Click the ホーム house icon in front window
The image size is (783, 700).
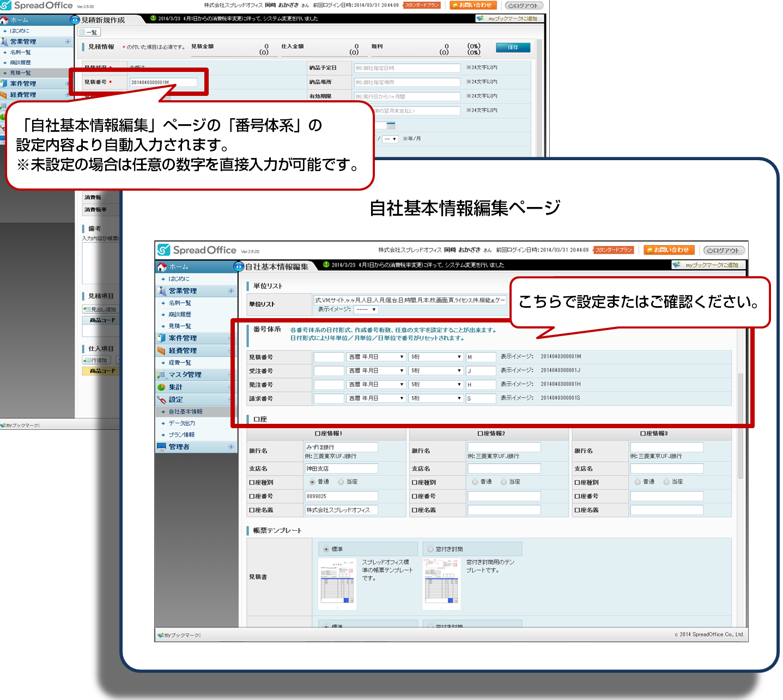pyautogui.click(x=162, y=267)
